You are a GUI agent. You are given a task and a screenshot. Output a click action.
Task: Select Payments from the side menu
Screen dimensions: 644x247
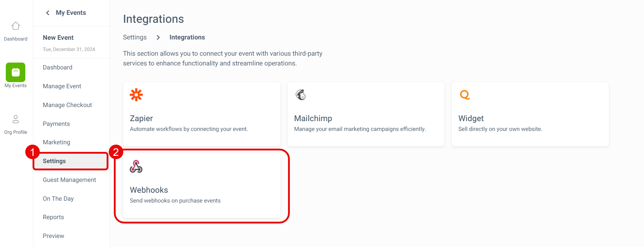pyautogui.click(x=56, y=124)
